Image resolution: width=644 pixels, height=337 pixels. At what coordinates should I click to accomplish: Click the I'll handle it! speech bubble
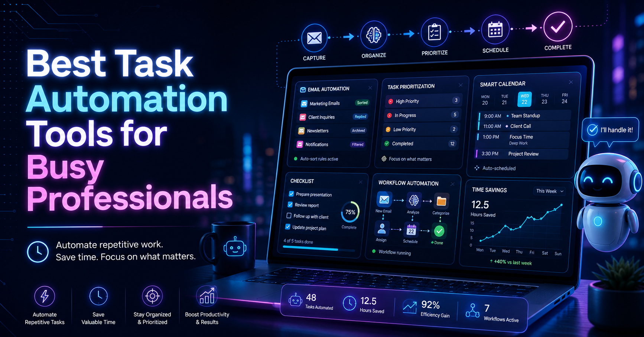tap(610, 130)
